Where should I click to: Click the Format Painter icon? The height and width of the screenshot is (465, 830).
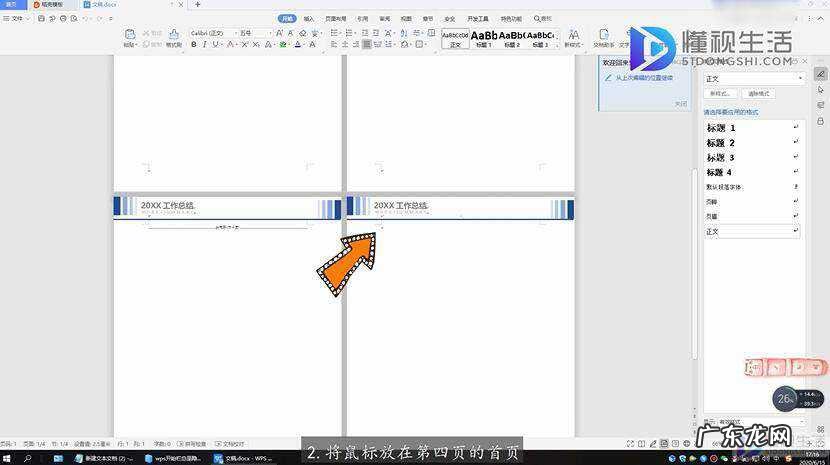(x=173, y=36)
